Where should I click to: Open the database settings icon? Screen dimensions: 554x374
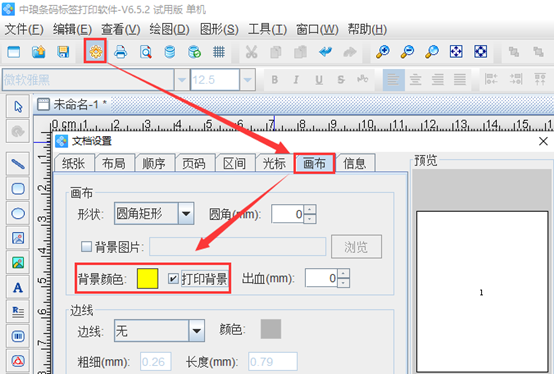[x=170, y=52]
